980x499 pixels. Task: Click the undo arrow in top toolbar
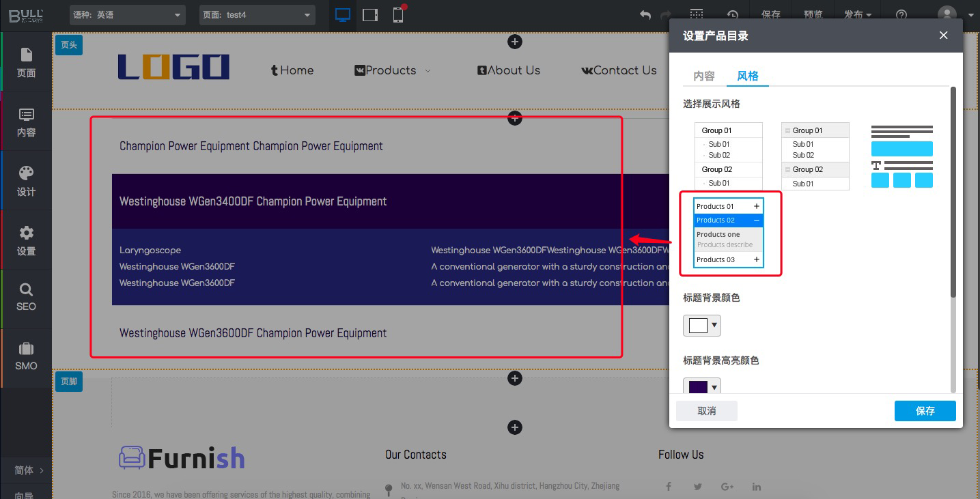(645, 15)
